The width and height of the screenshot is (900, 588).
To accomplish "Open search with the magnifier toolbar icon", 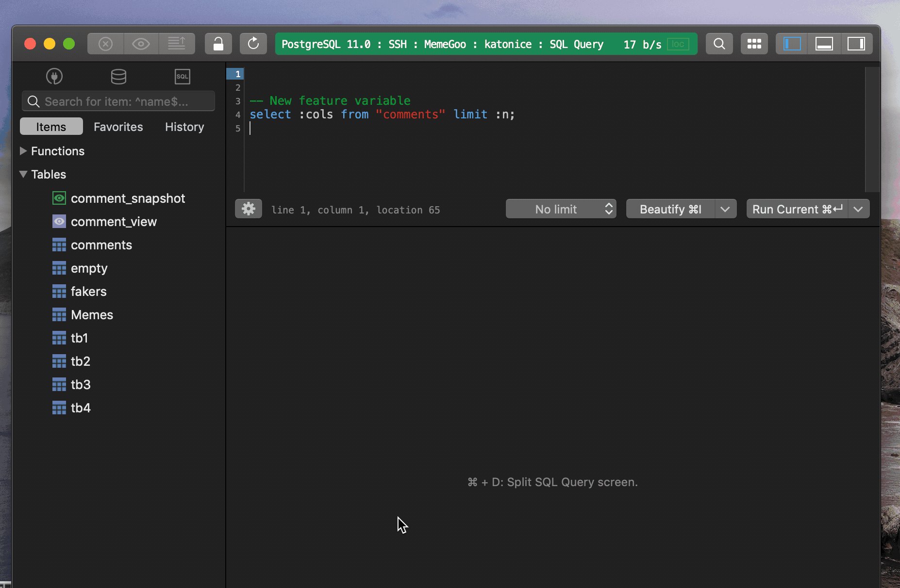I will (x=719, y=44).
